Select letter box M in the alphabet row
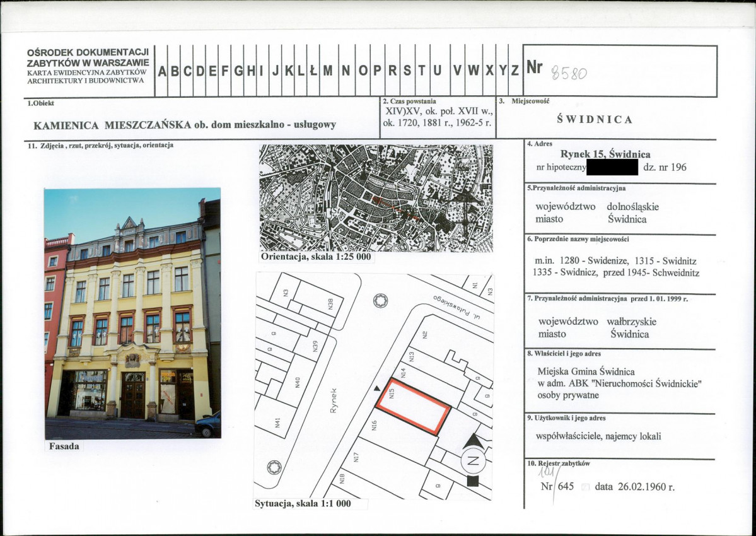Screen dimensions: 756x536 point(329,71)
